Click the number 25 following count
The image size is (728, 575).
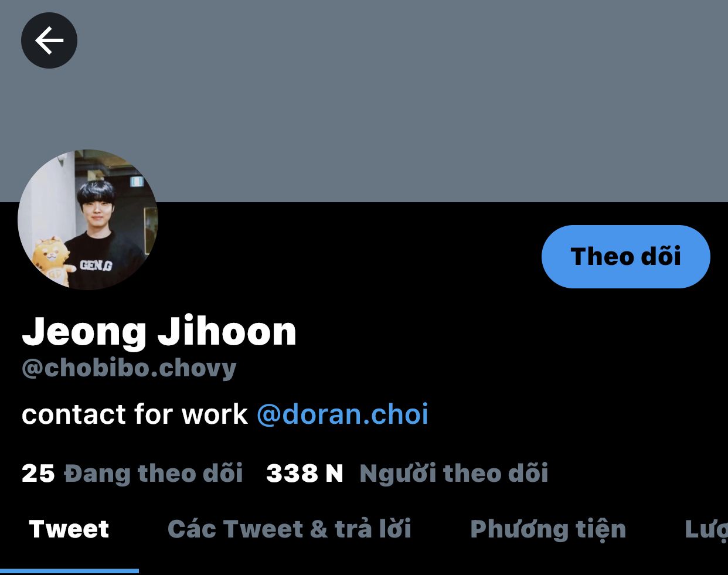pyautogui.click(x=38, y=474)
